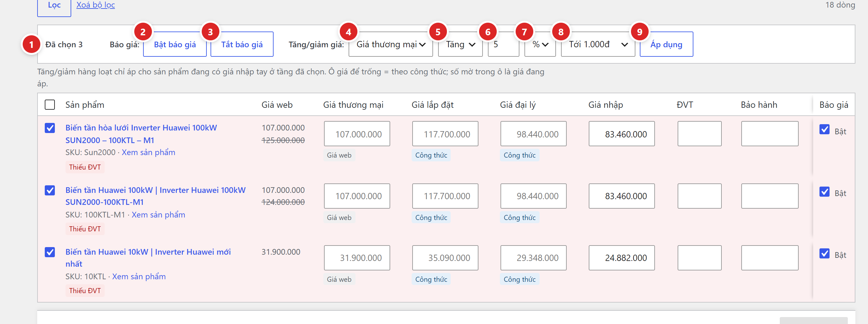Click Giá lắp đặt input in 100KTL-M1 row
868x324 pixels.
point(445,196)
